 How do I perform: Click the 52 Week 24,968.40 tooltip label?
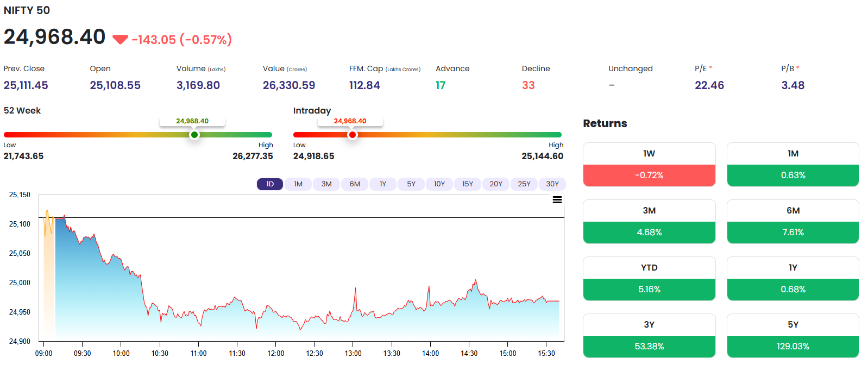coord(192,121)
